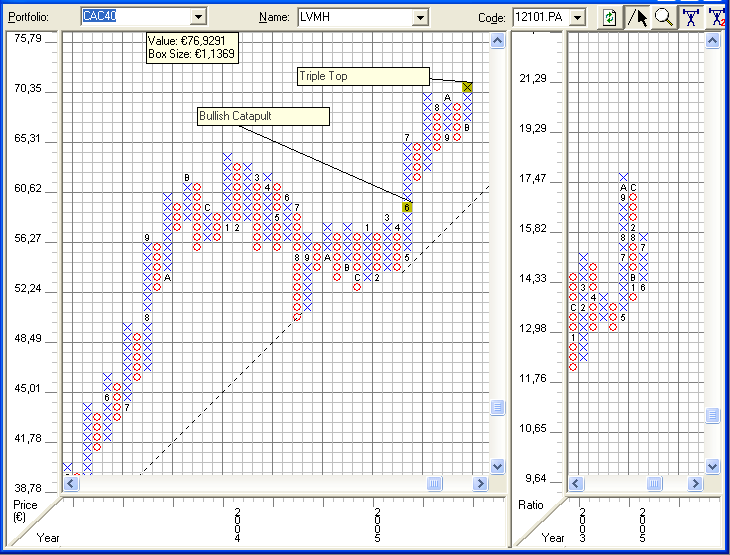Viewport: 730px width, 555px height.
Task: Click the highlighted yellow X Triple Top box
Action: 467,87
